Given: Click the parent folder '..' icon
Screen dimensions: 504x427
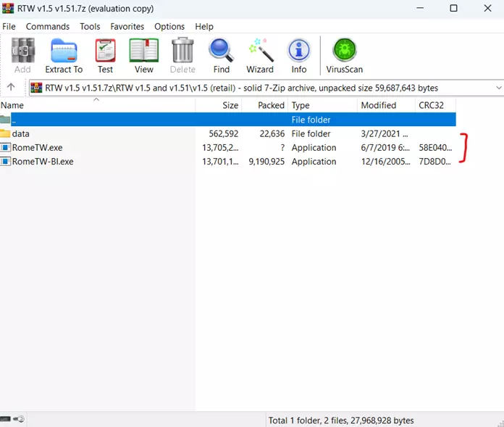Looking at the screenshot, I should tap(5, 120).
